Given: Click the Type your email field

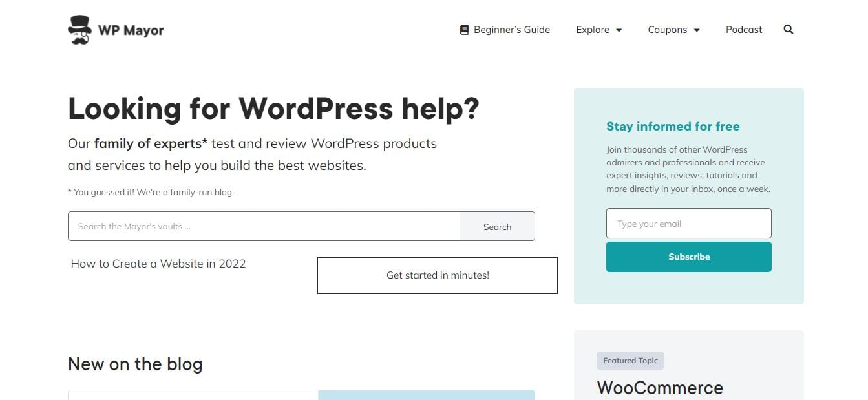Looking at the screenshot, I should (x=688, y=224).
